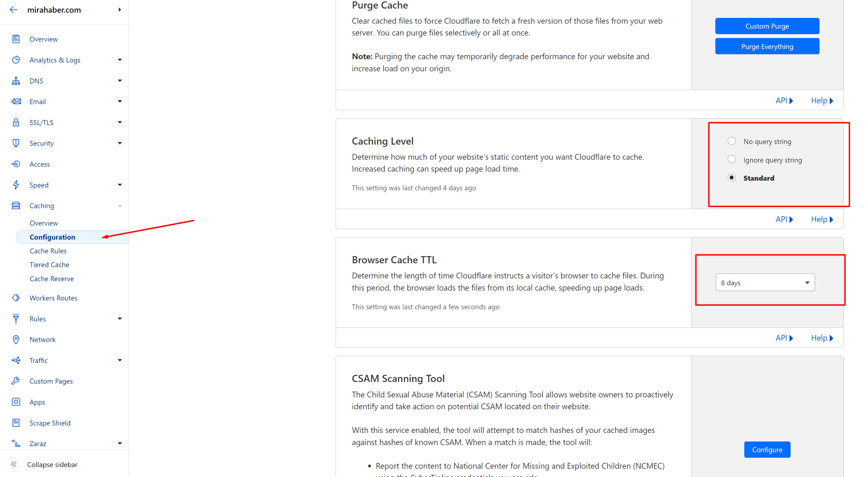Expand Speed submenu arrow
The width and height of the screenshot is (868, 477).
[119, 184]
